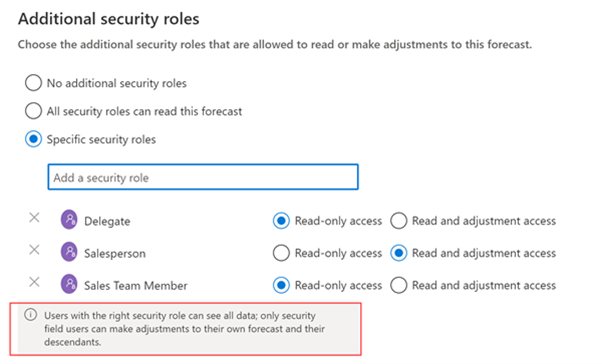Select 'No additional security roles'
Viewport: 602px width, 364px height.
[33, 83]
